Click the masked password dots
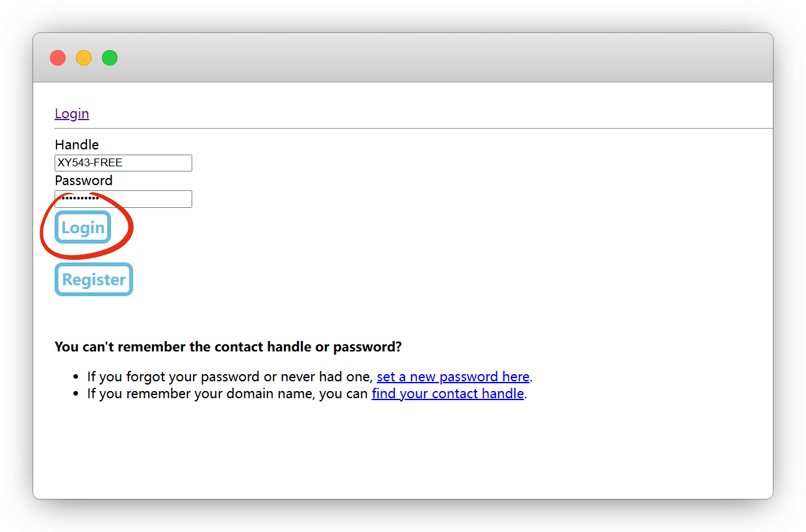Screen dimensions: 806x532 click(78, 199)
